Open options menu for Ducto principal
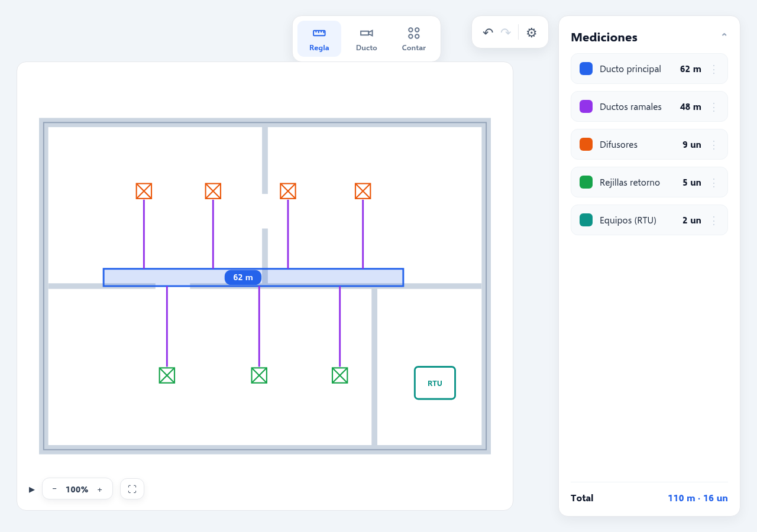 pos(714,69)
